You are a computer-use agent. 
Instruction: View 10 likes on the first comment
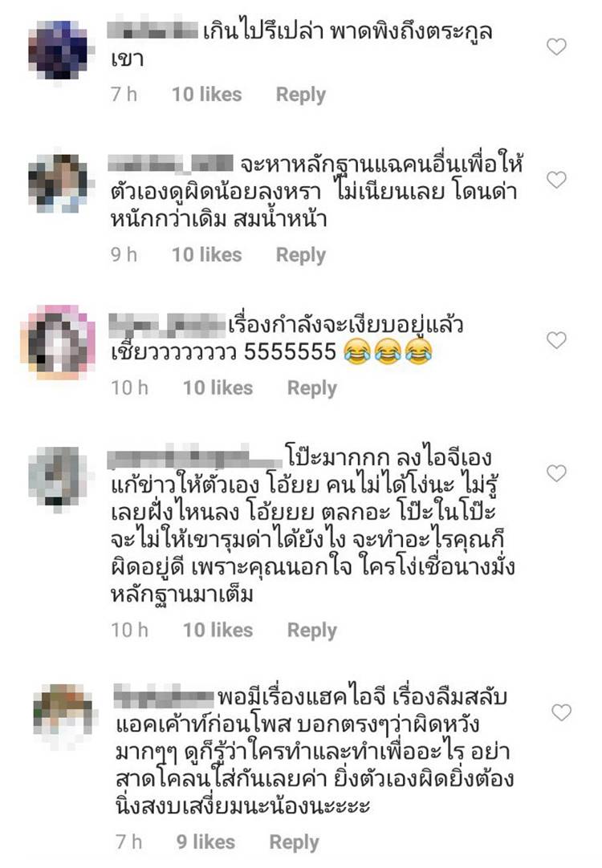pos(206,95)
